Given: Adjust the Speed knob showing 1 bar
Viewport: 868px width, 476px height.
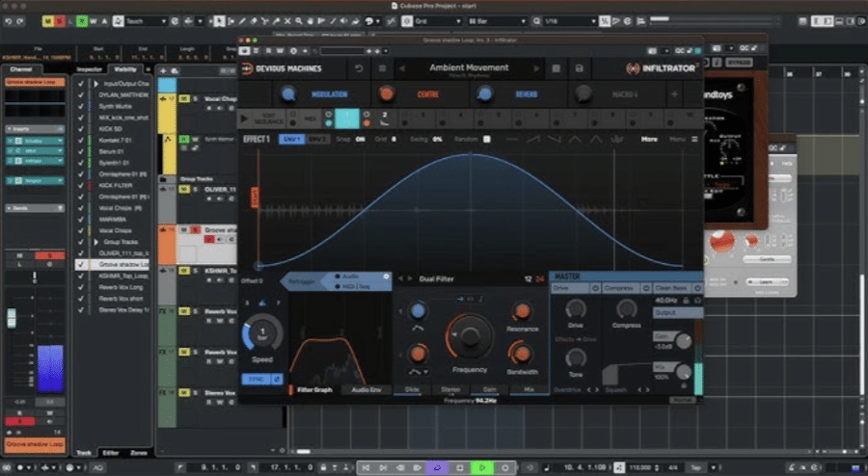Looking at the screenshot, I should (262, 333).
